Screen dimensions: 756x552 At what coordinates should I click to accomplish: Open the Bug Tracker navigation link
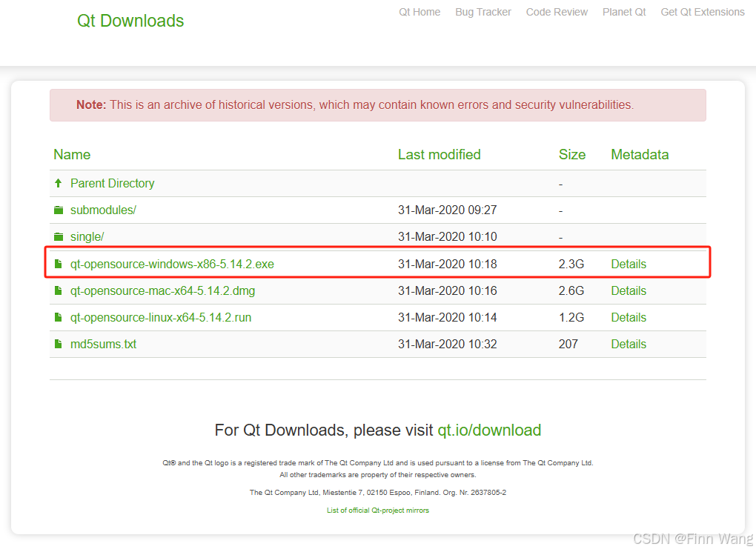click(483, 12)
